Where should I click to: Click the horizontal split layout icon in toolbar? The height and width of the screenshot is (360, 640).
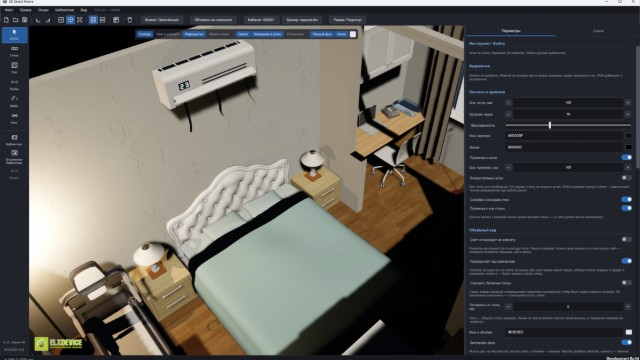coord(102,20)
